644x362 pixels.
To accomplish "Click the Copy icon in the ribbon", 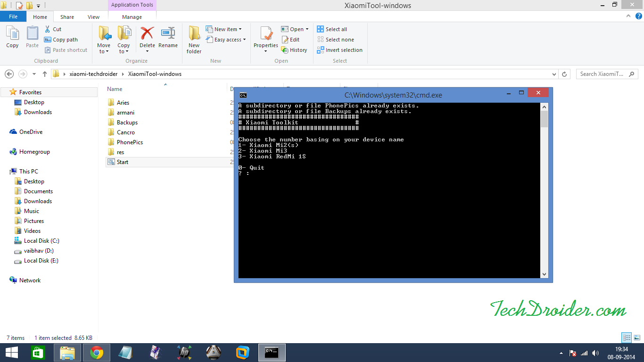I will coord(12,38).
